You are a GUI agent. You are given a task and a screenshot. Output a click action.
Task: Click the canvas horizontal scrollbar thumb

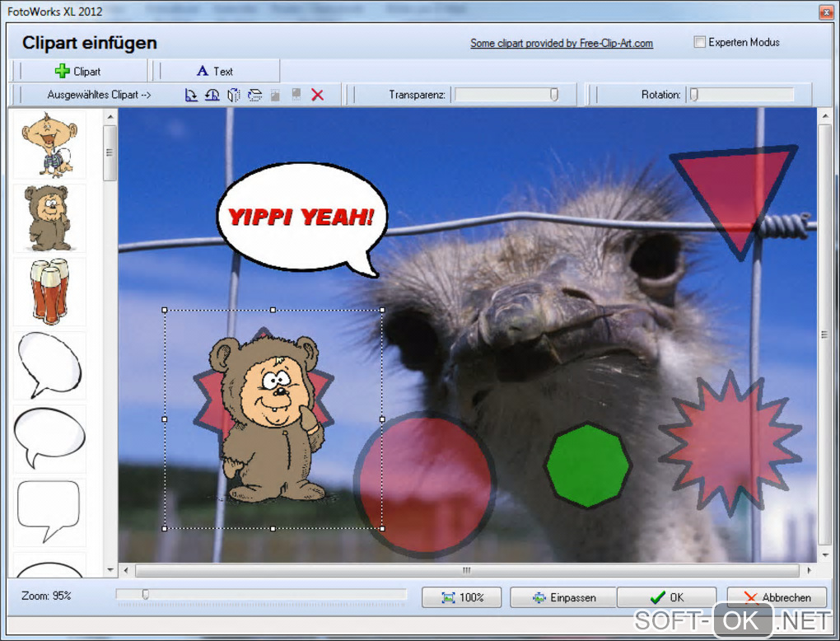point(467,570)
